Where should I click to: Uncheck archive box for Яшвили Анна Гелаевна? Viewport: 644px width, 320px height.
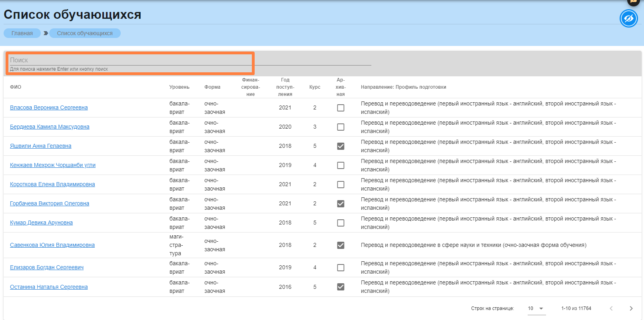341,146
